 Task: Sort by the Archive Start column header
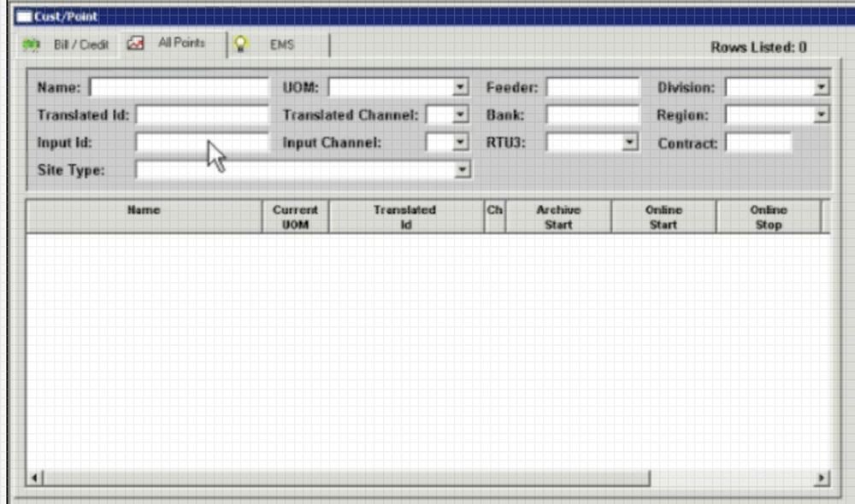click(558, 217)
